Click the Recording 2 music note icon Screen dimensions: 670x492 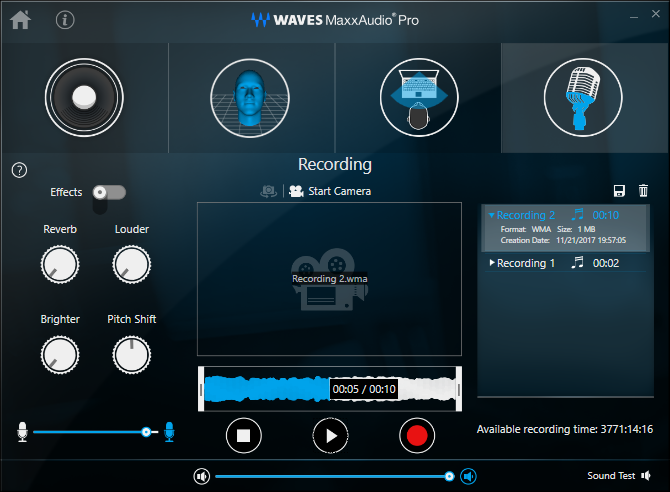[x=577, y=214]
